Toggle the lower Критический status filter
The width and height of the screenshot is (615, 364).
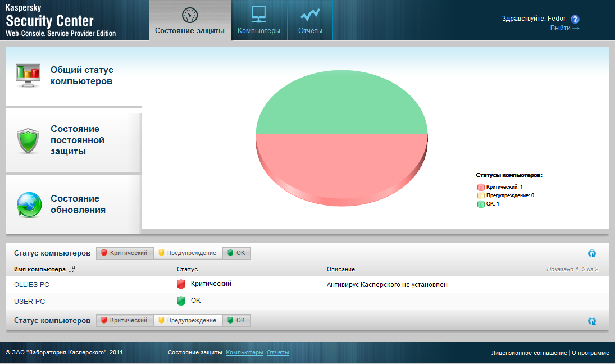click(x=125, y=320)
